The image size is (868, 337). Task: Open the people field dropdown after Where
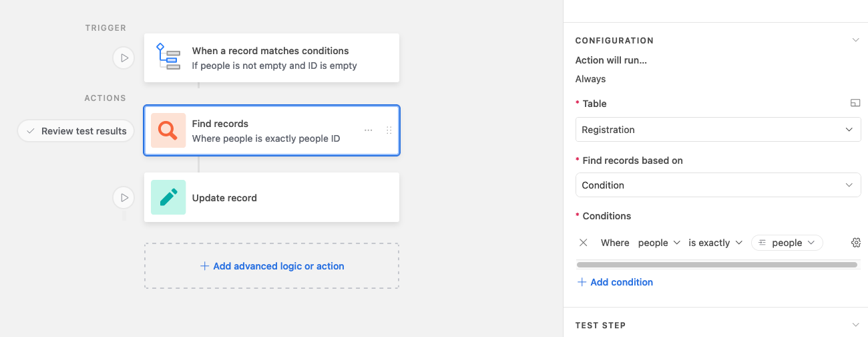pyautogui.click(x=659, y=243)
